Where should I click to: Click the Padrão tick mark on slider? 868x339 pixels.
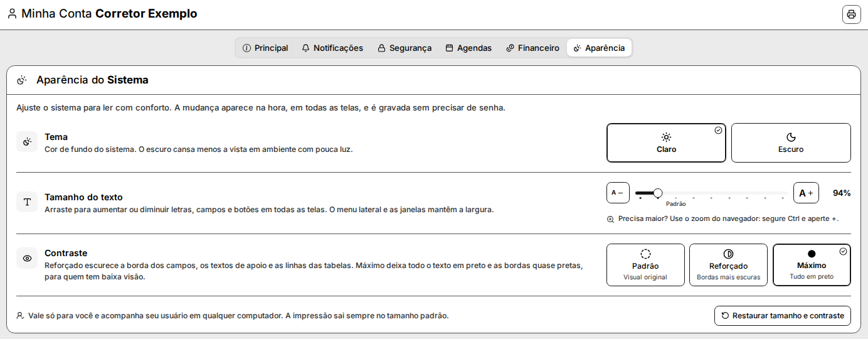675,198
